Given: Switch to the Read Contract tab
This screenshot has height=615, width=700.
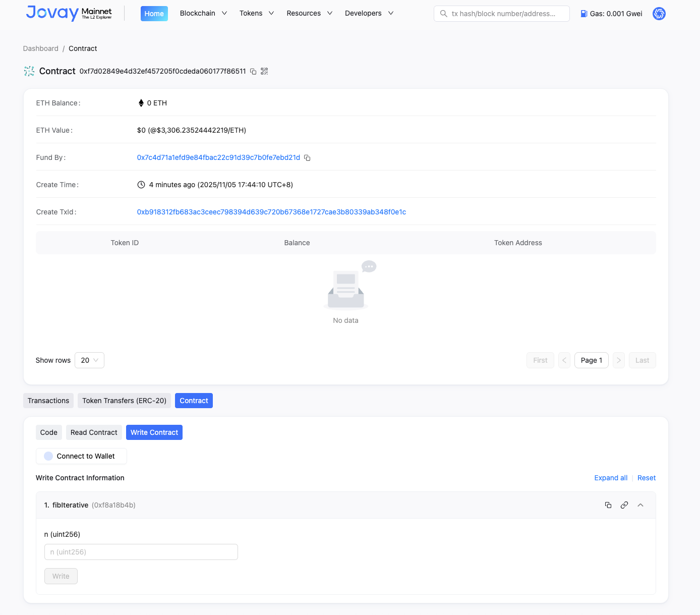Looking at the screenshot, I should [x=94, y=432].
